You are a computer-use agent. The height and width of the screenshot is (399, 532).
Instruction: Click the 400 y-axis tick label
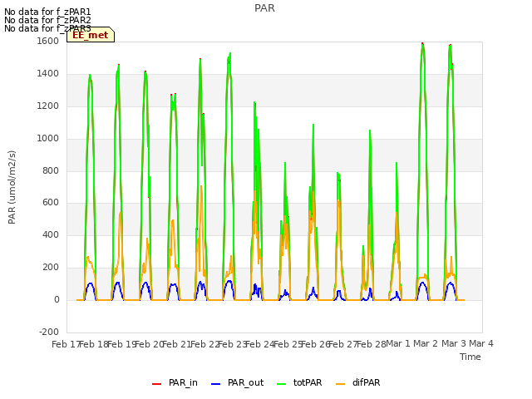[51, 234]
